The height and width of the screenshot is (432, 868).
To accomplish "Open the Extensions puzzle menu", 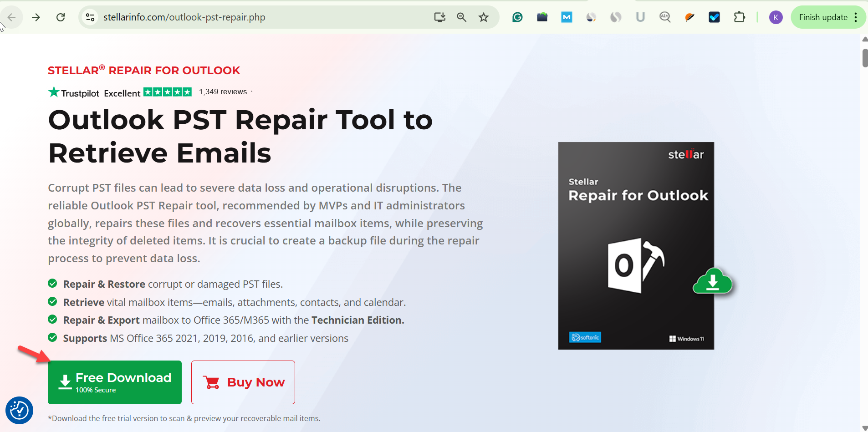I will (739, 17).
